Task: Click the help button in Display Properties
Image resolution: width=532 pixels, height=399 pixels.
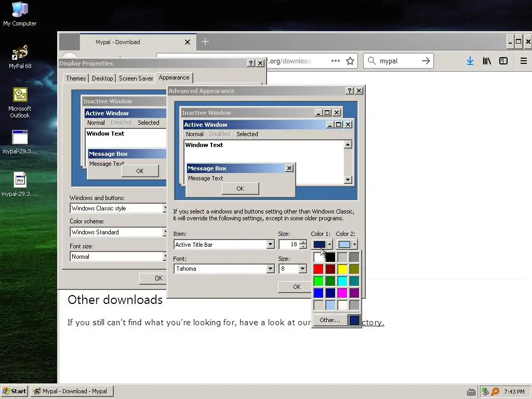Action: (x=251, y=63)
